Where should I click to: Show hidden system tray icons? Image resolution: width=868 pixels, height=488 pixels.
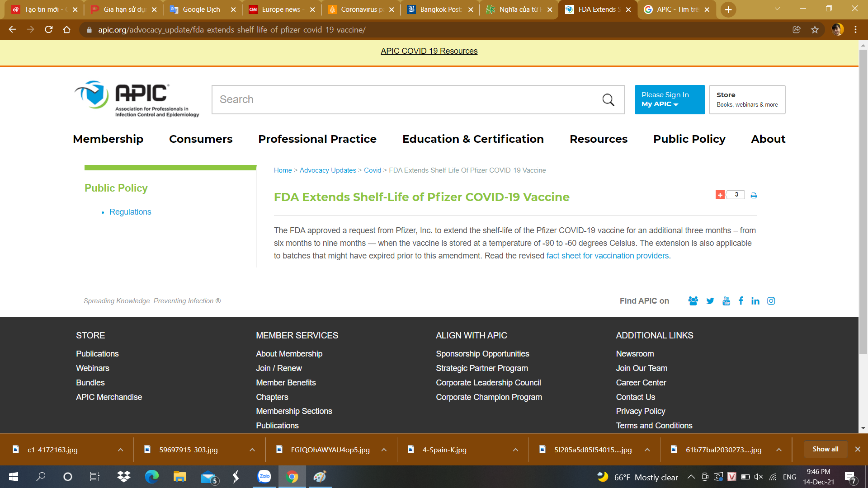click(x=691, y=477)
